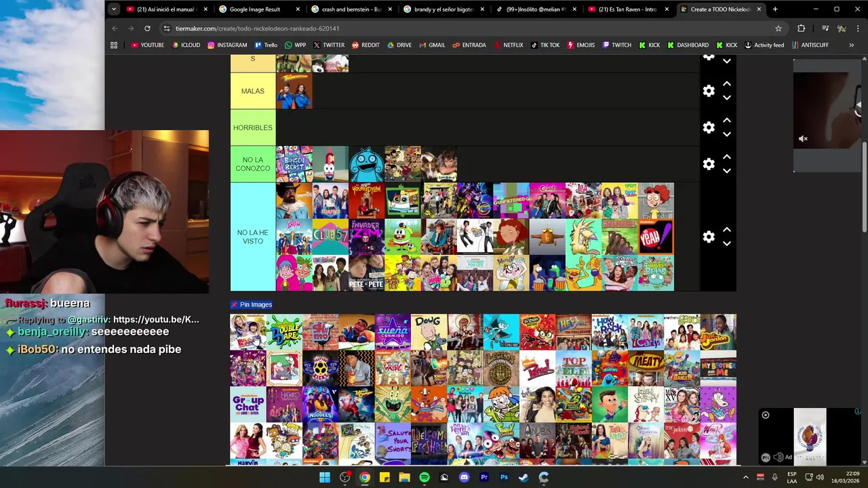
Task: Select the Winx Club image
Action: pos(718,441)
